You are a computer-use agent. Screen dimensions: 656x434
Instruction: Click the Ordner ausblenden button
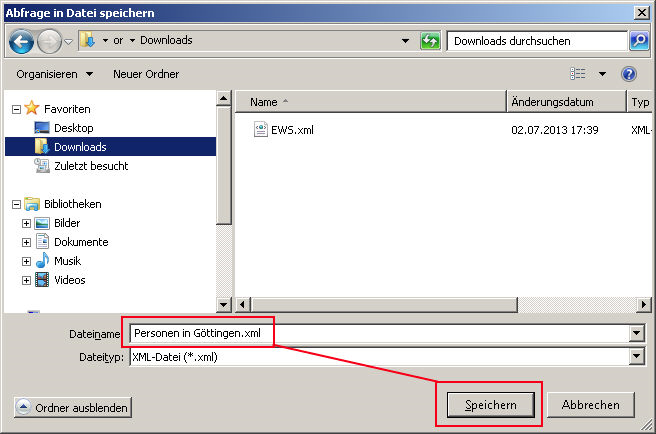(x=73, y=407)
